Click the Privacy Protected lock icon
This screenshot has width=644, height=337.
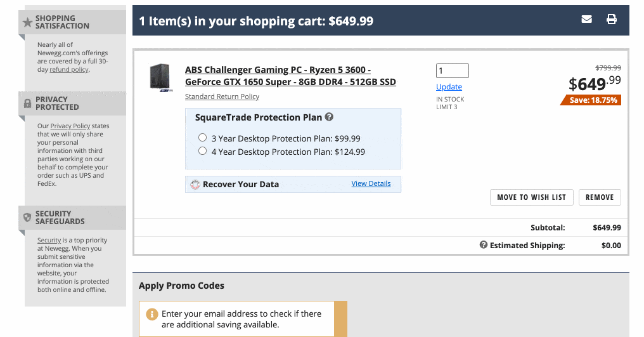point(27,103)
